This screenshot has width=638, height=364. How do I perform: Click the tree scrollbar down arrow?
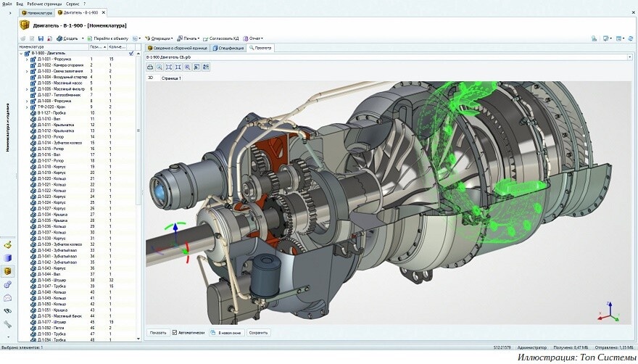[x=138, y=339]
